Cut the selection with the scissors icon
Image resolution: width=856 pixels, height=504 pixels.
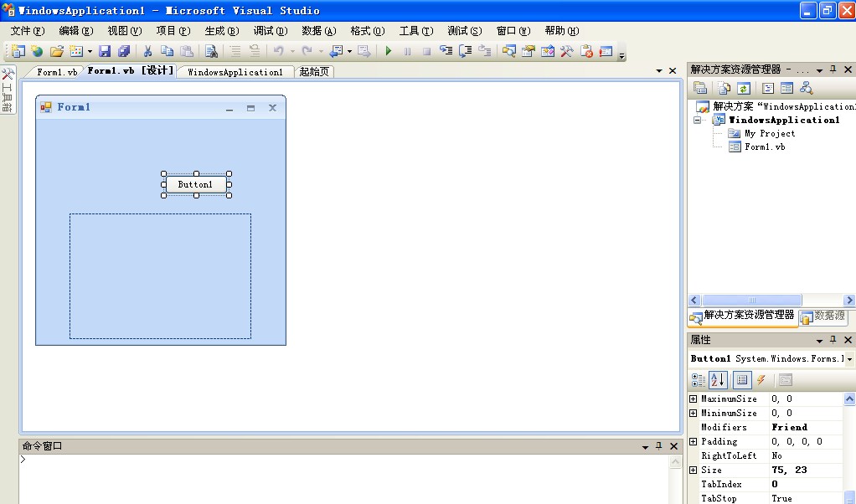[x=147, y=51]
